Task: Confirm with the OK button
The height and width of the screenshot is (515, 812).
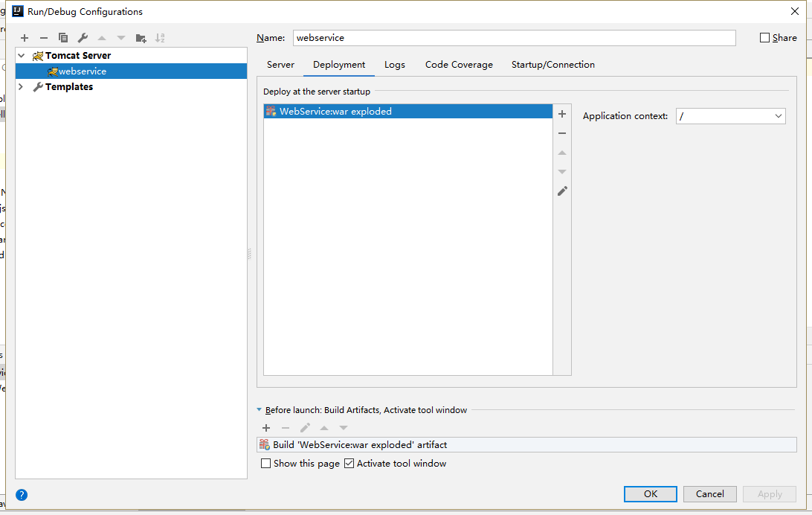Action: click(x=651, y=494)
